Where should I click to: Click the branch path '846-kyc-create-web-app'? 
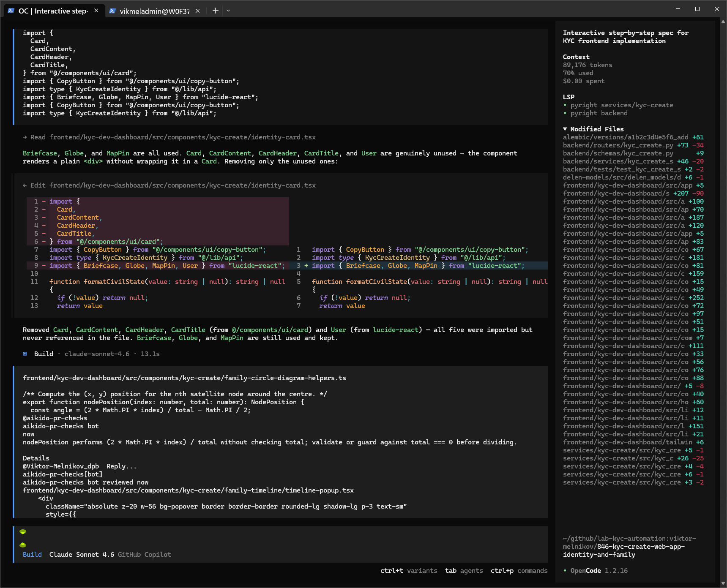(641, 547)
